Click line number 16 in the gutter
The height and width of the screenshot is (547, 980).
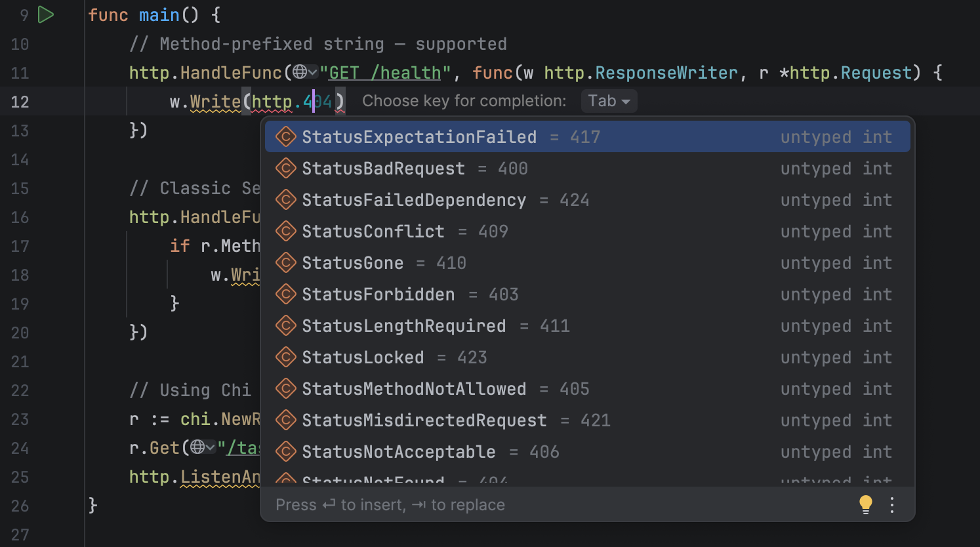[20, 217]
